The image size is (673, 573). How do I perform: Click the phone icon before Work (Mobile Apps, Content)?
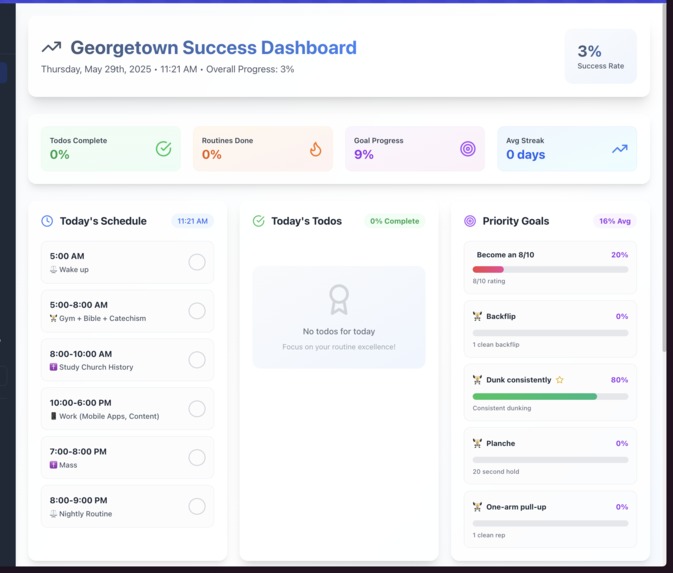(53, 416)
